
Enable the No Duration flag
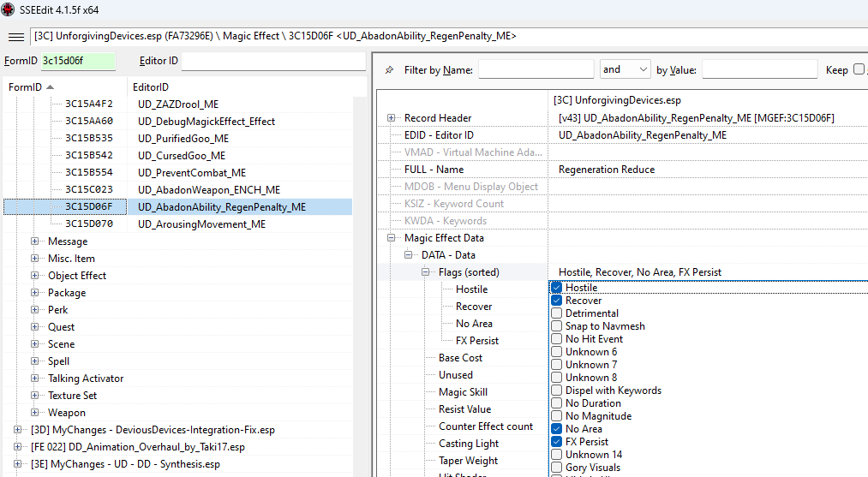click(x=556, y=402)
